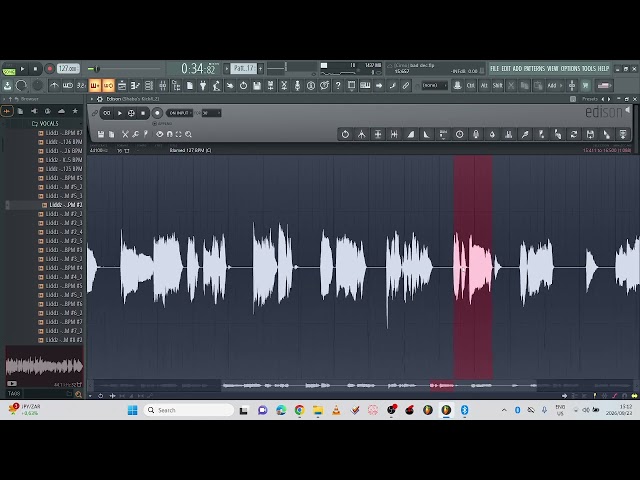Image resolution: width=640 pixels, height=480 pixels.
Task: Open the Add dropdown button in toolbar
Action: pyautogui.click(x=554, y=86)
